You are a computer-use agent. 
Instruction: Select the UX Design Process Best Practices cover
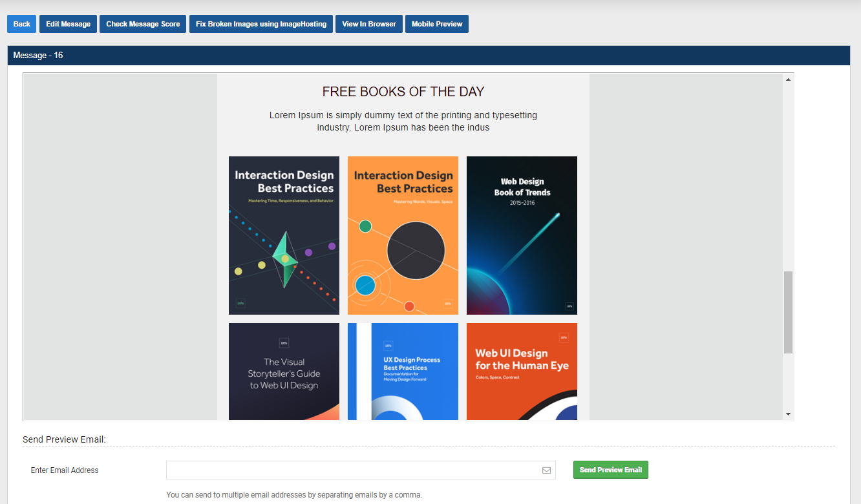point(403,372)
